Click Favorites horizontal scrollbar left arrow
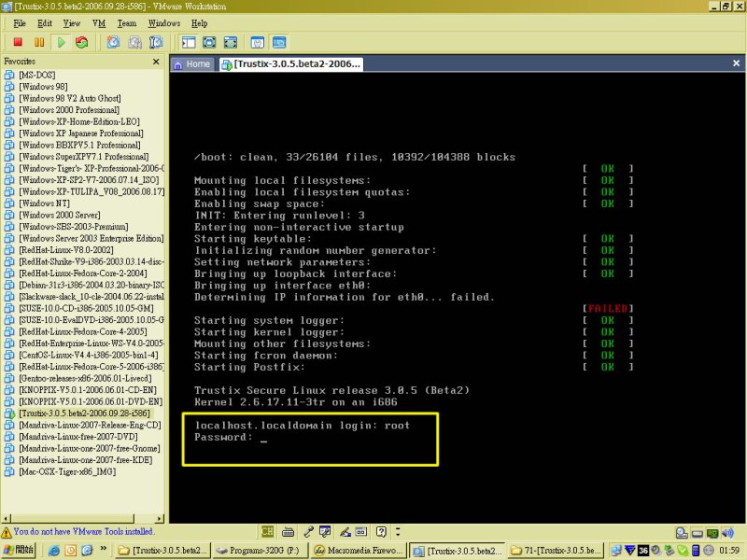The image size is (747, 560). [6, 518]
